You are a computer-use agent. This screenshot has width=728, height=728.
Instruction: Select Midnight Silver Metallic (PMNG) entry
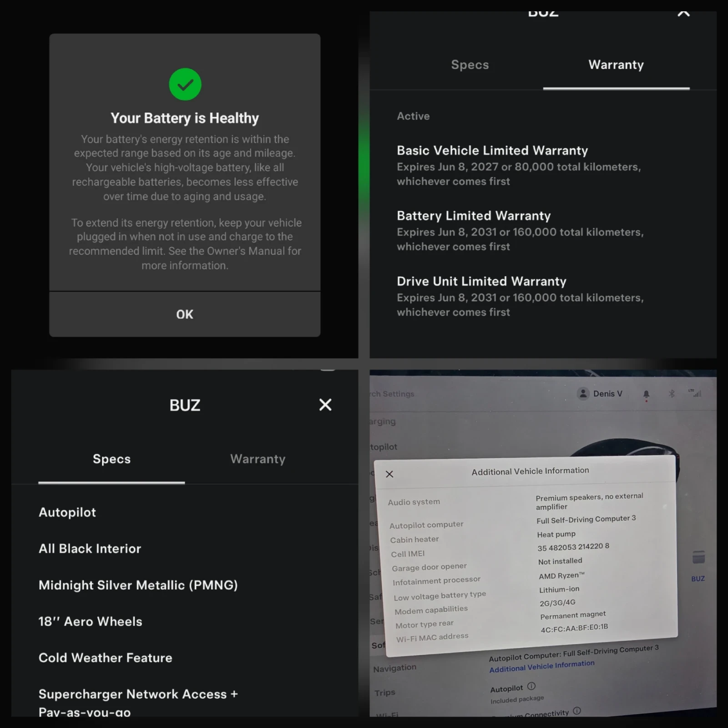tap(138, 585)
